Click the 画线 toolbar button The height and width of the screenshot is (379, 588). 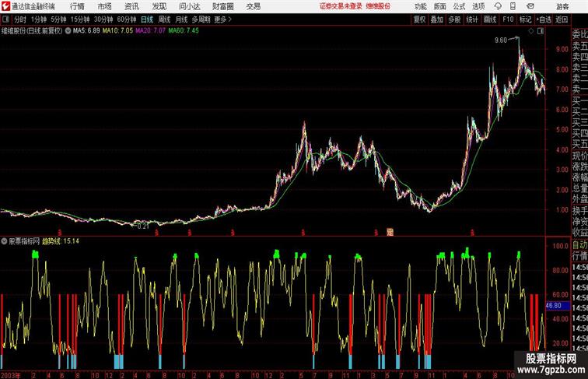tap(490, 19)
